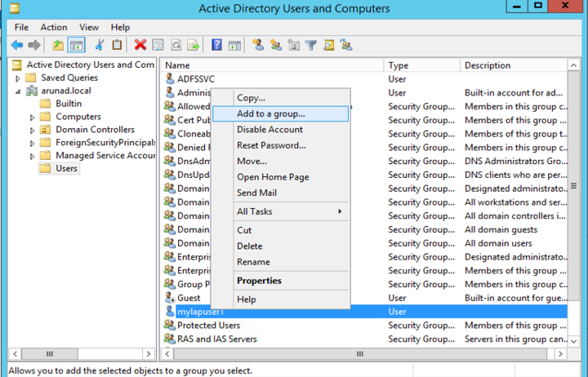Open the File menu
The width and height of the screenshot is (588, 377).
point(21,27)
